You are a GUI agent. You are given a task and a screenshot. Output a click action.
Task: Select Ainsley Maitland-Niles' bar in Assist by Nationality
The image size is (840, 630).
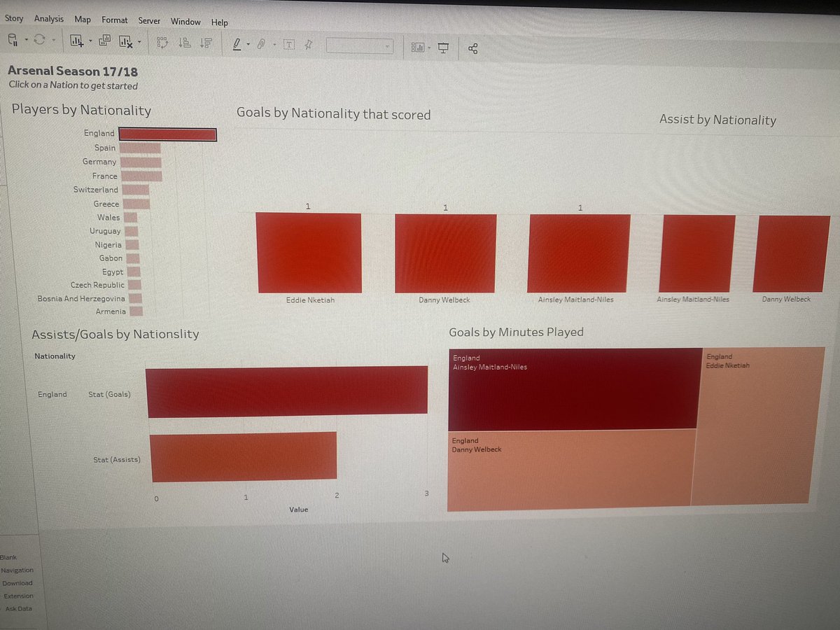[x=698, y=253]
